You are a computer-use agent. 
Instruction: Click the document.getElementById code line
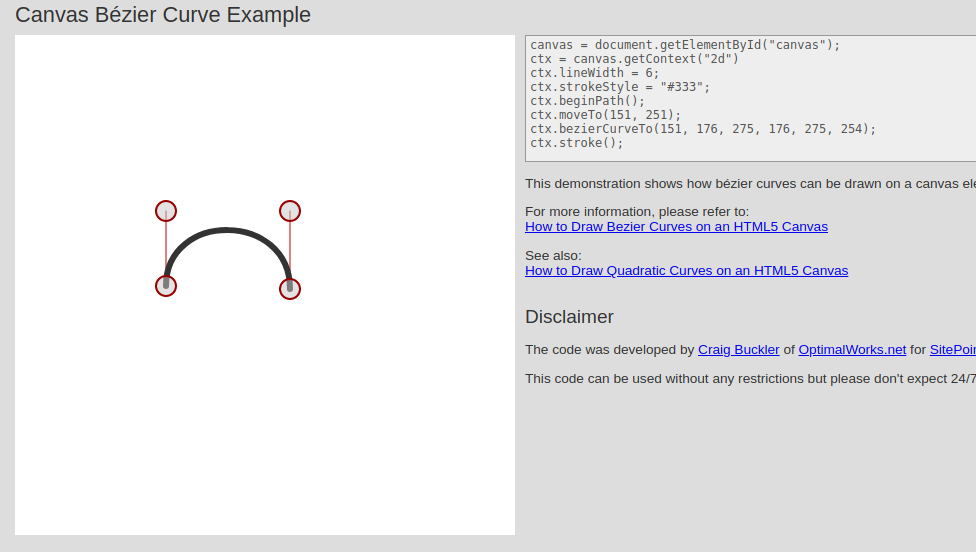(x=685, y=45)
